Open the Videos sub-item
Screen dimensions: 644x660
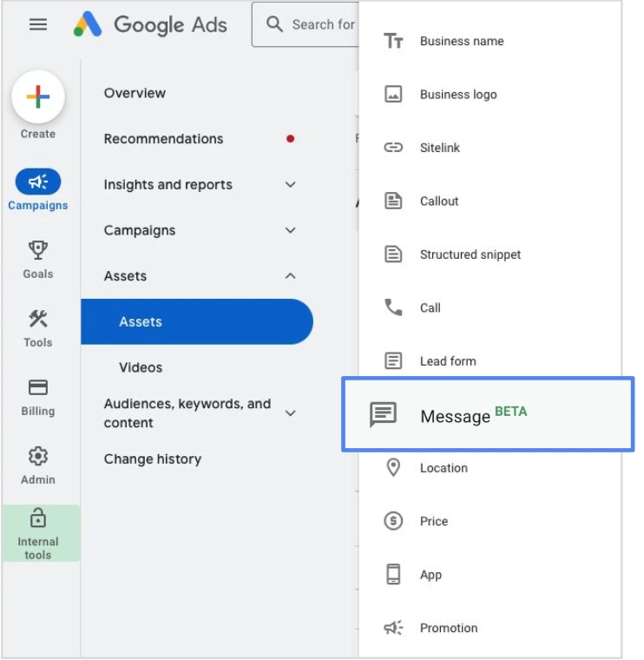141,367
